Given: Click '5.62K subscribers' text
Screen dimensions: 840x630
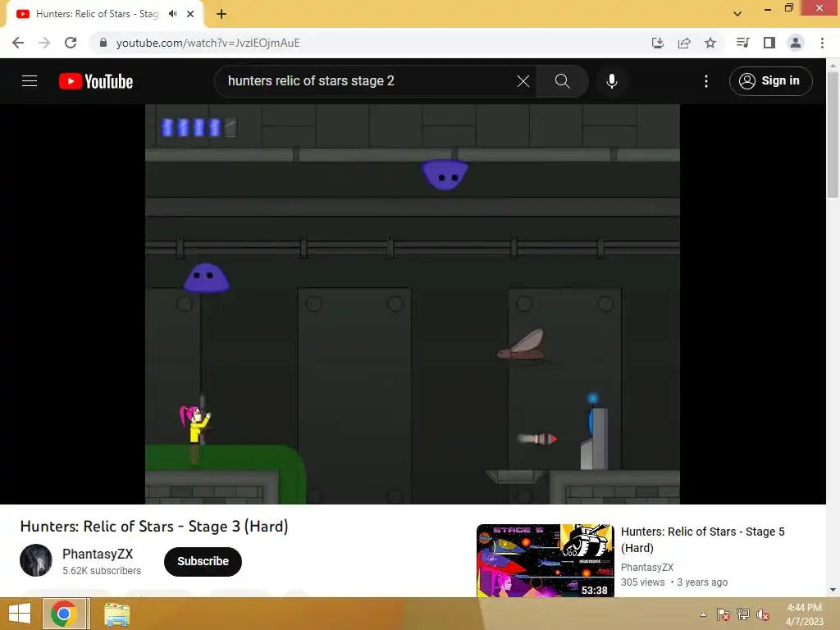Looking at the screenshot, I should pyautogui.click(x=102, y=571).
